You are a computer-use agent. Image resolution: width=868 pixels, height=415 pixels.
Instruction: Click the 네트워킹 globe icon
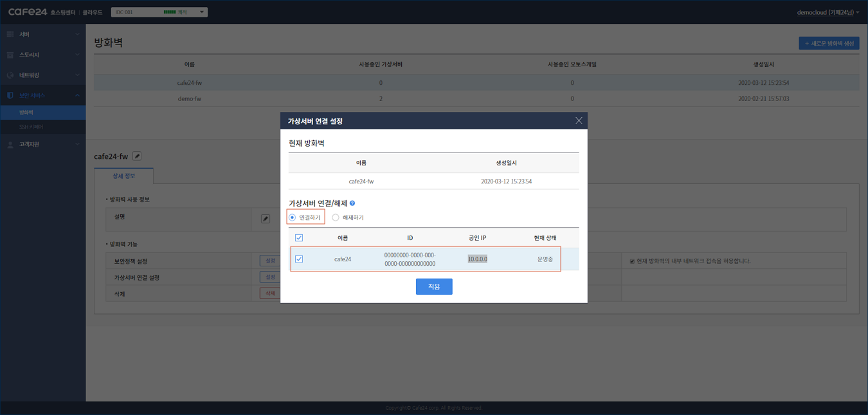(x=10, y=75)
